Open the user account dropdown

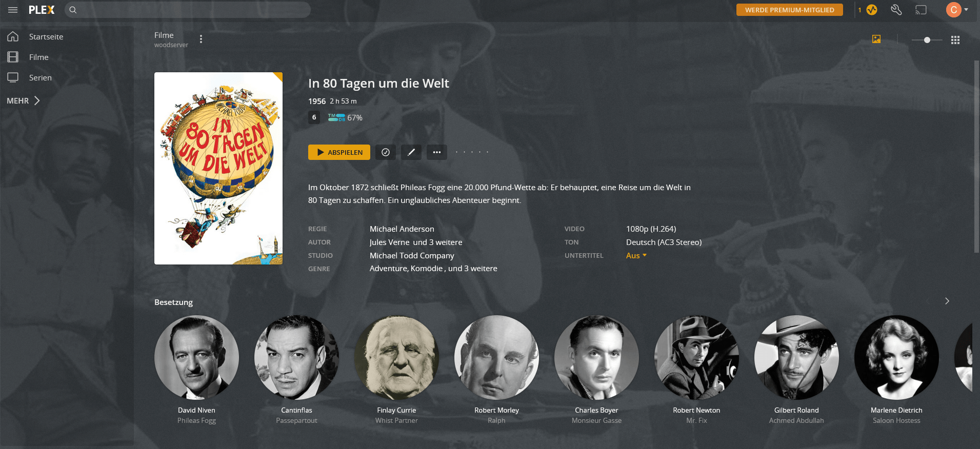tap(957, 10)
